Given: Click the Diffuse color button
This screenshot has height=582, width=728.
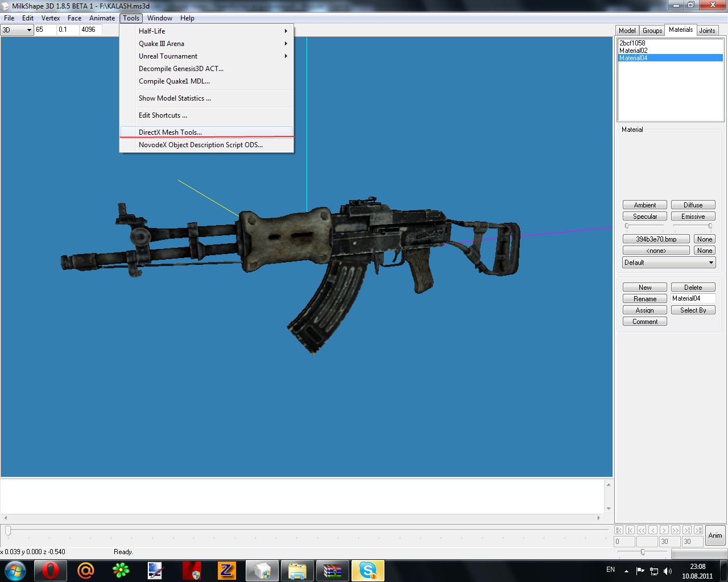Looking at the screenshot, I should click(x=693, y=205).
